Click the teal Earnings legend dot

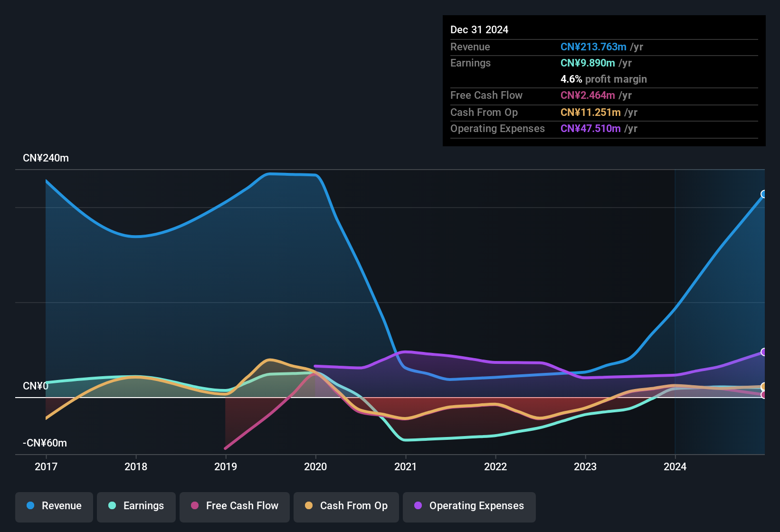112,506
